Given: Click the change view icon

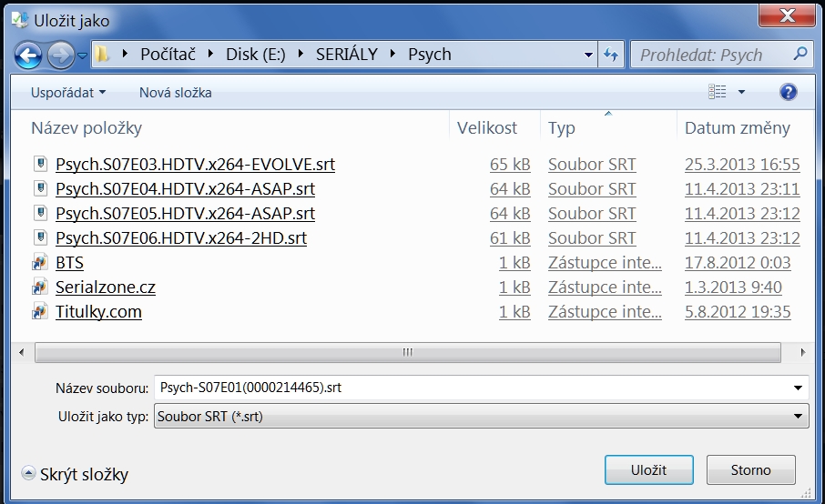Looking at the screenshot, I should pyautogui.click(x=718, y=92).
